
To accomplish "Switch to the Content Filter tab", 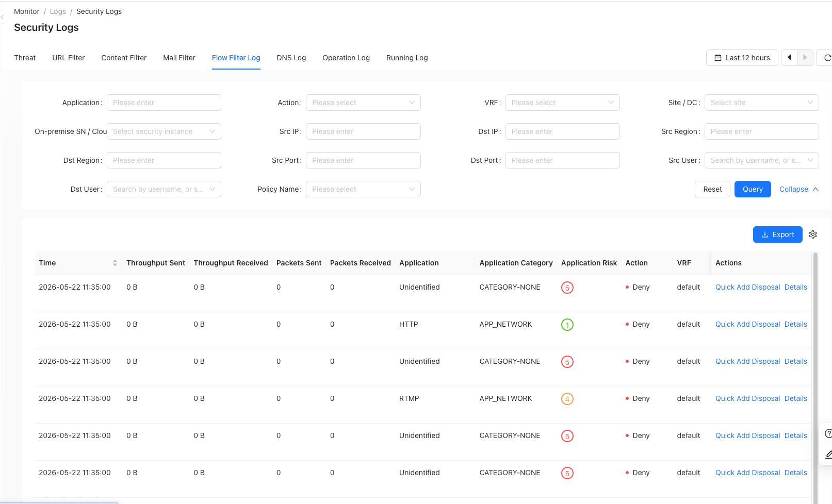I will click(124, 58).
